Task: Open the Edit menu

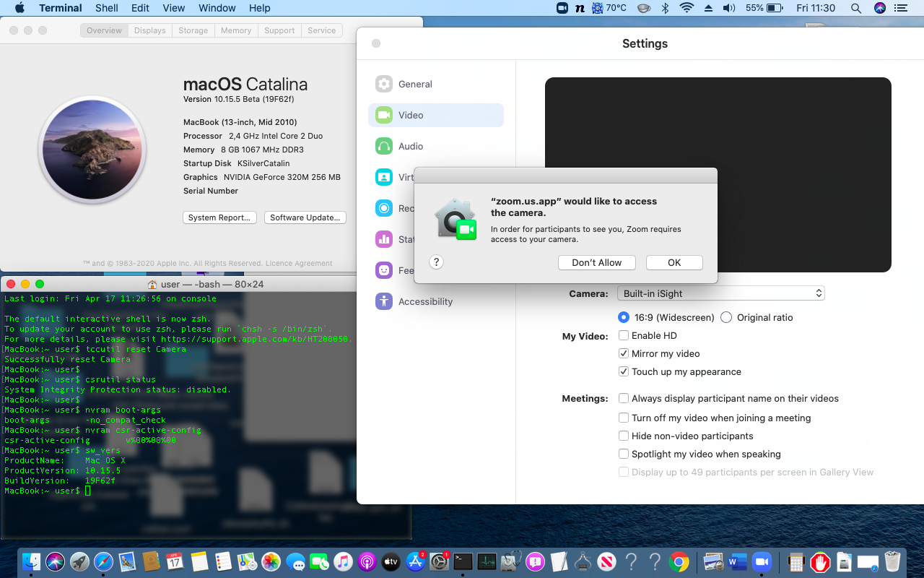Action: tap(140, 8)
